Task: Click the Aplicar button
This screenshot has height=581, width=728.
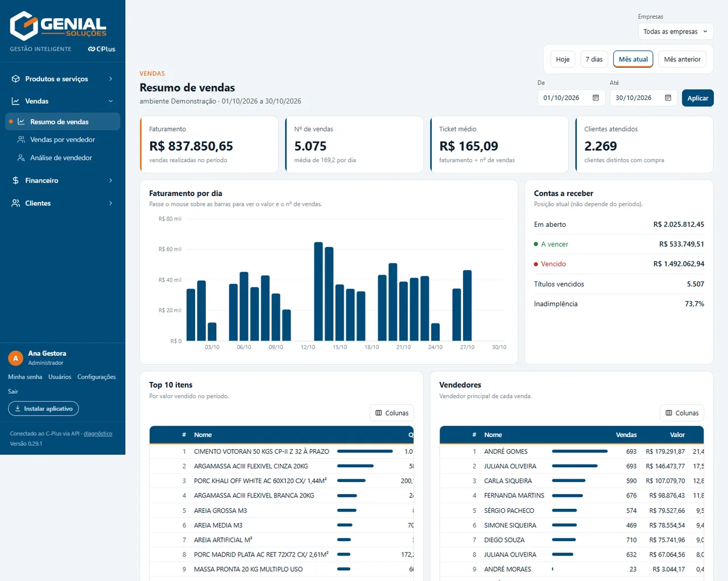Action: pos(697,98)
